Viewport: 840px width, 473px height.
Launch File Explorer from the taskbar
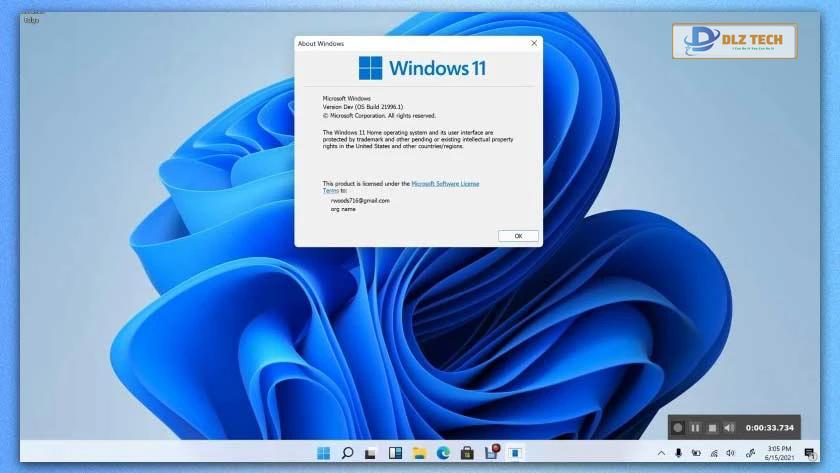click(x=419, y=453)
